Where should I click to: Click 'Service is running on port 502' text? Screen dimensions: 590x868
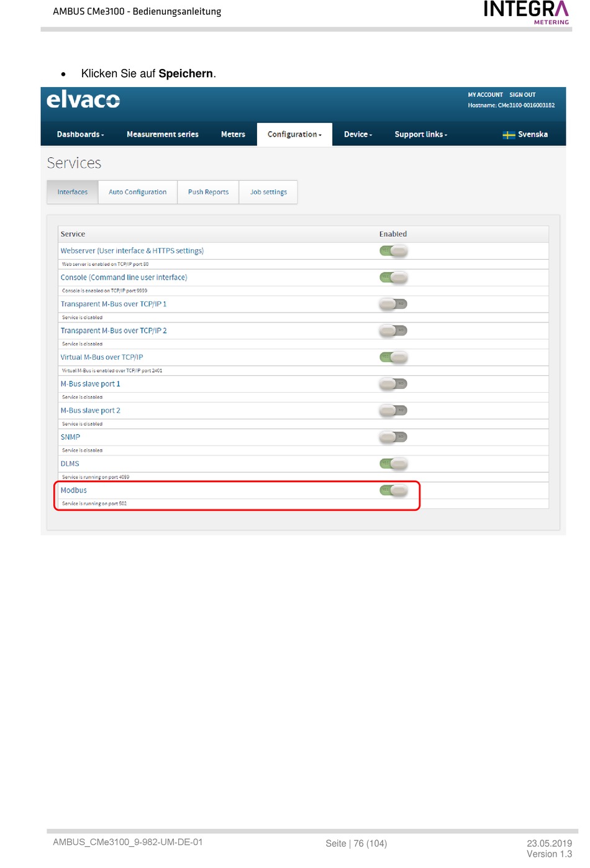point(94,504)
